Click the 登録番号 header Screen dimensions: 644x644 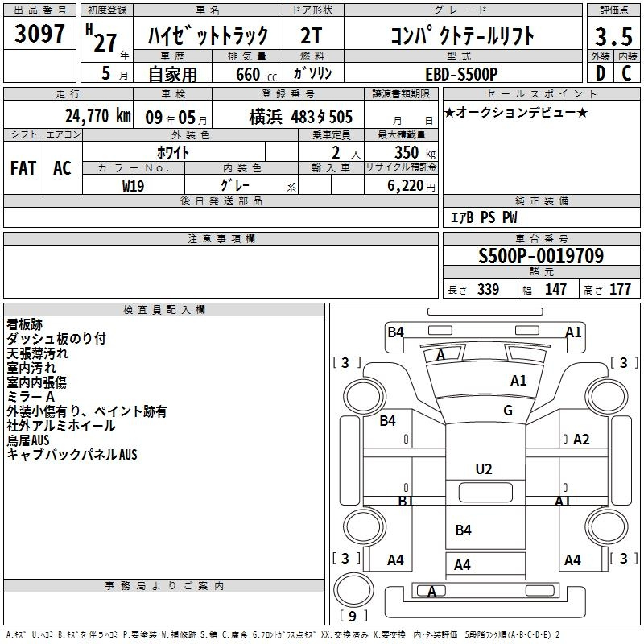288,93
